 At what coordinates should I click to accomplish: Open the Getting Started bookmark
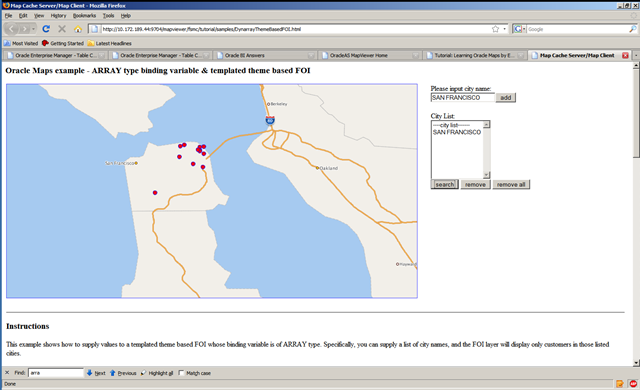63,43
